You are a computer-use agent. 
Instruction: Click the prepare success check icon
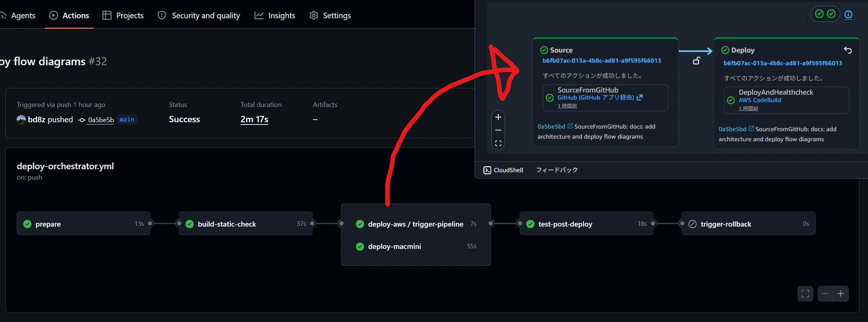(x=27, y=224)
